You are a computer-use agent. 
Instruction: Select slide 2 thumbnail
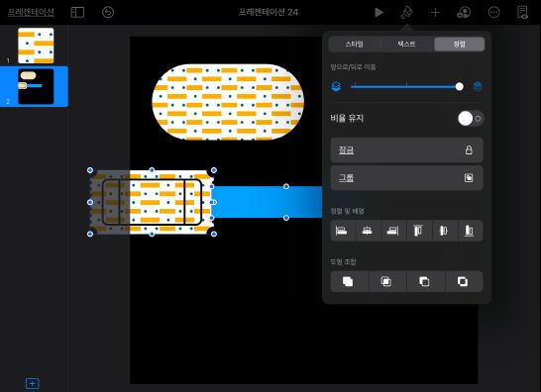click(x=36, y=86)
